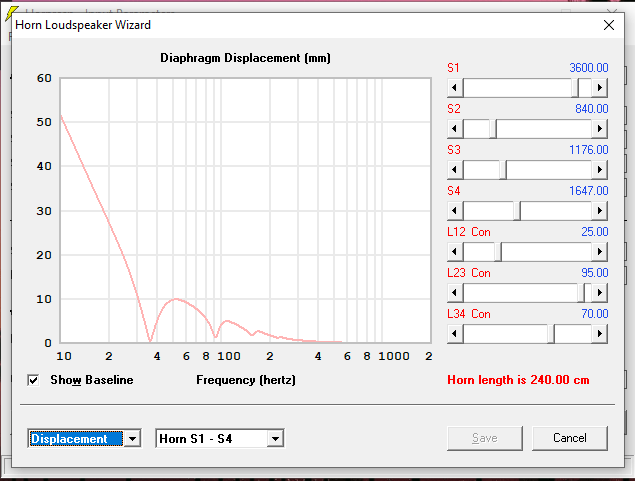Click the L34 Con slider left arrow
This screenshot has height=481, width=635.
[x=455, y=334]
